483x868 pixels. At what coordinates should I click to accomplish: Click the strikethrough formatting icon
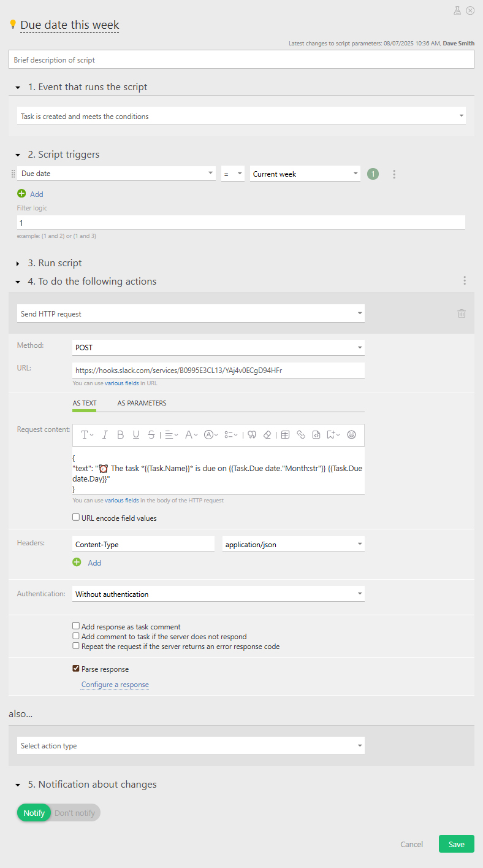click(x=151, y=435)
